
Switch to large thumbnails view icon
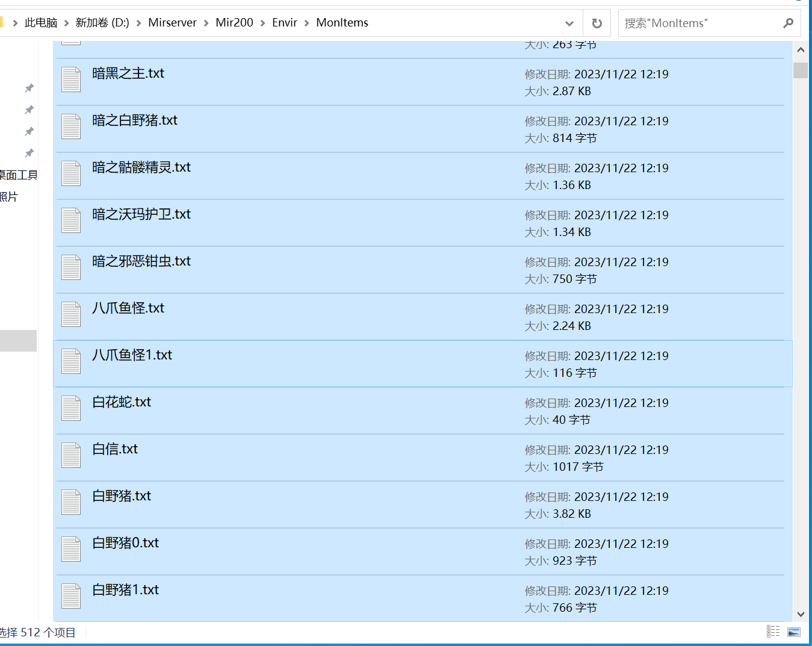(794, 632)
